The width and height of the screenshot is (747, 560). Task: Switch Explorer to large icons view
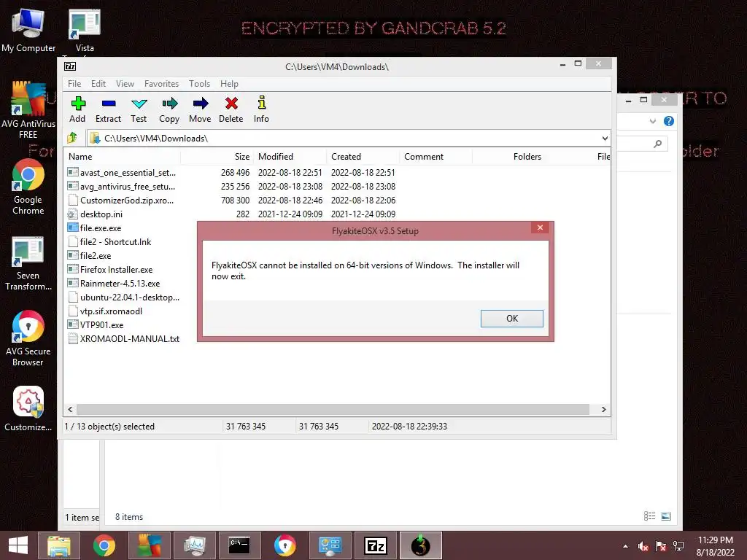666,516
